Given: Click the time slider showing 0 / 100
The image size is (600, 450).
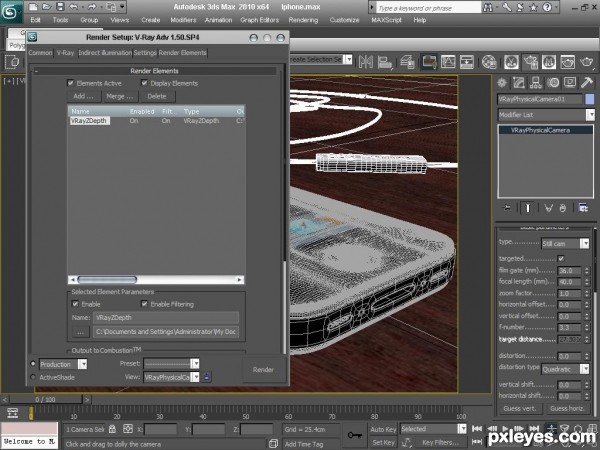Looking at the screenshot, I should (46, 399).
